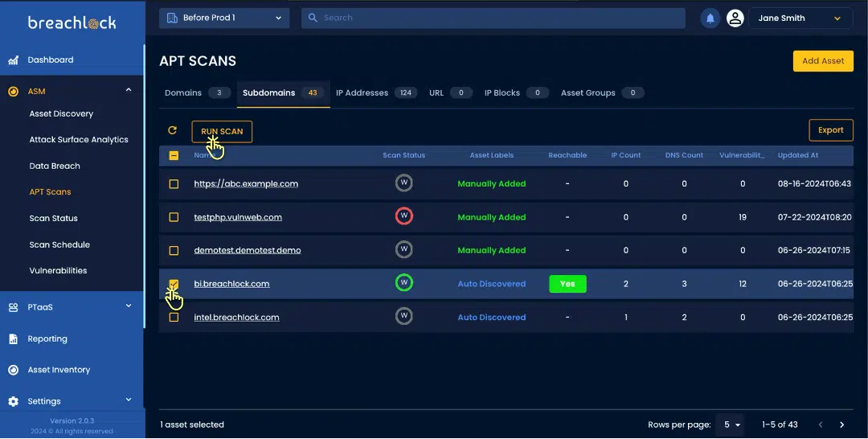
Task: Switch to the Subdomains tab
Action: point(283,92)
